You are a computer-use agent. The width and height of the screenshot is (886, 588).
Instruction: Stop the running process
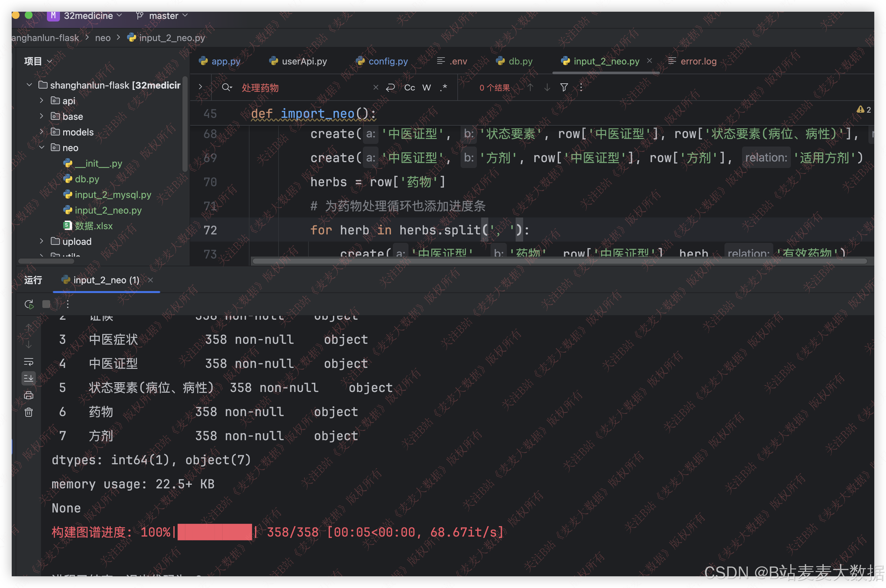tap(46, 304)
